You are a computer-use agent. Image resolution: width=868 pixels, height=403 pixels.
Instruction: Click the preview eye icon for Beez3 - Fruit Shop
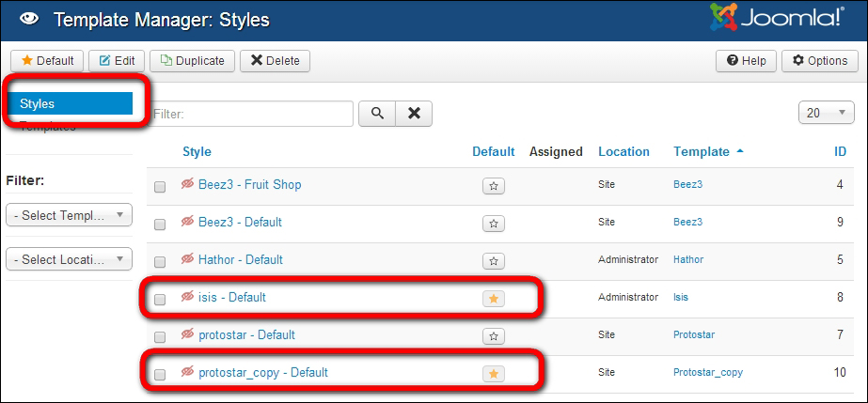188,184
